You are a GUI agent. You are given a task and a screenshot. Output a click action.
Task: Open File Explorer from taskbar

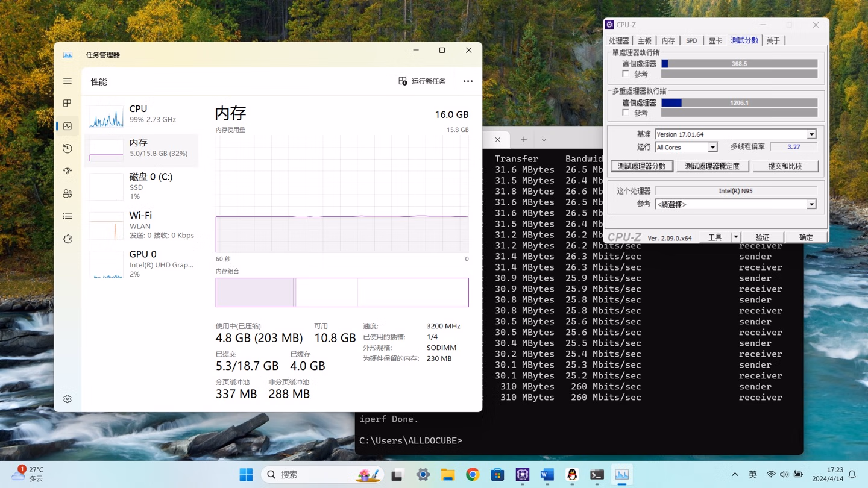click(447, 475)
